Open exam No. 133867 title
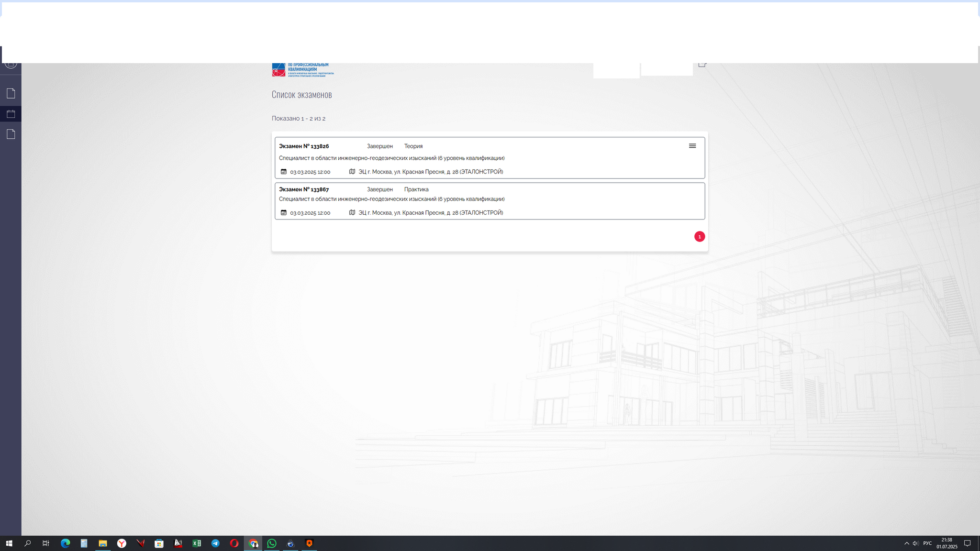The width and height of the screenshot is (980, 551). click(304, 189)
